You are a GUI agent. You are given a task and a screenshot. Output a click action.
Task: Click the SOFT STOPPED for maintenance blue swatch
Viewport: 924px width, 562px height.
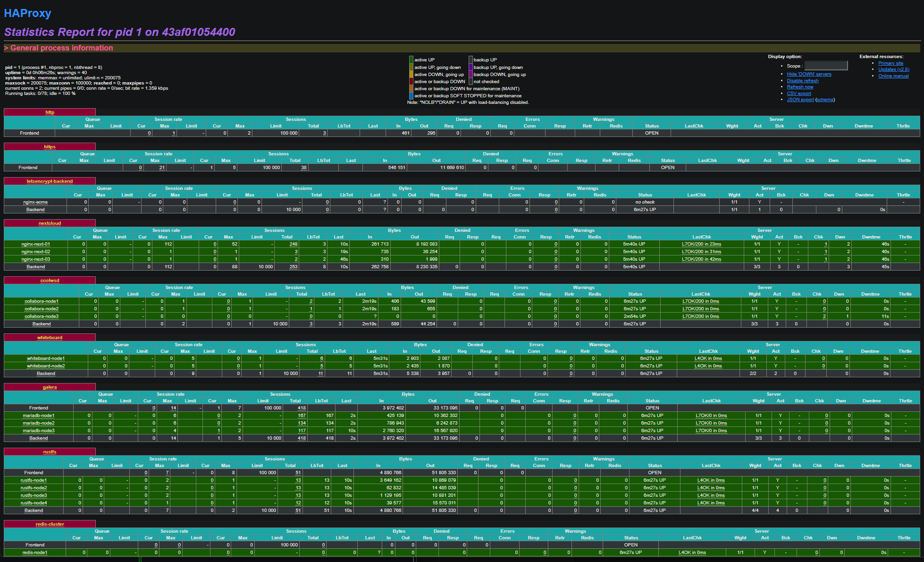[411, 95]
